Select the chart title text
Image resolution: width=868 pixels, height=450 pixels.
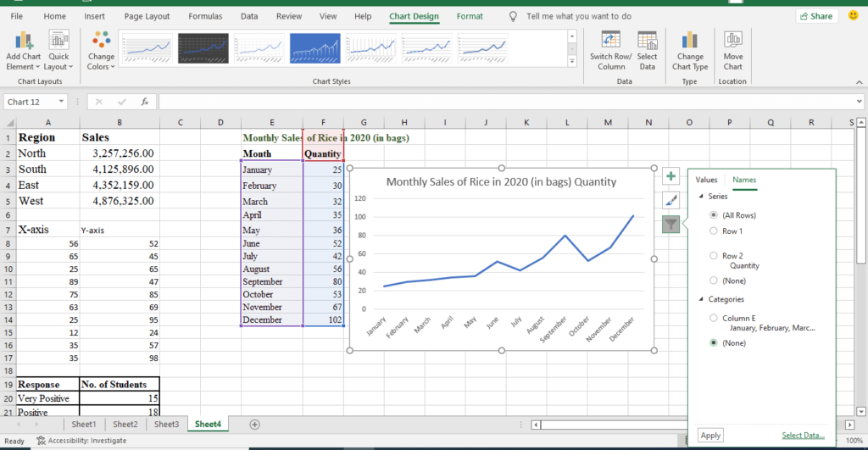pos(501,181)
